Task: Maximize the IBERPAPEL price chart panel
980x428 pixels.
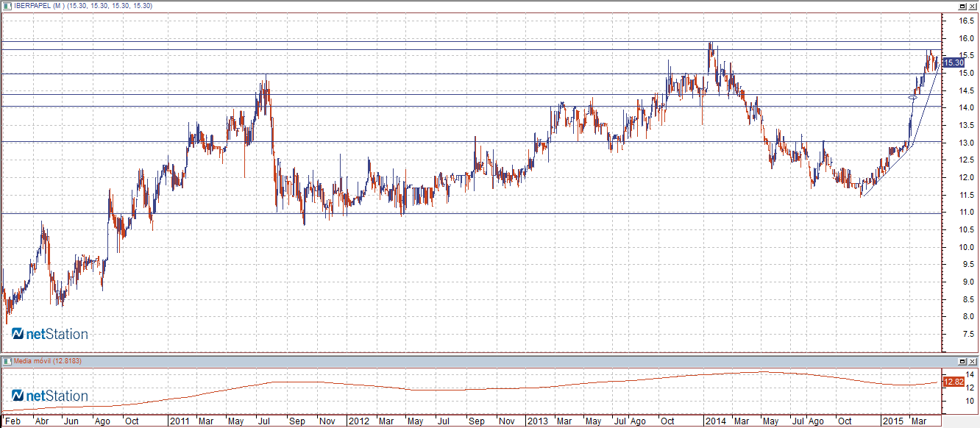Action: point(962,5)
